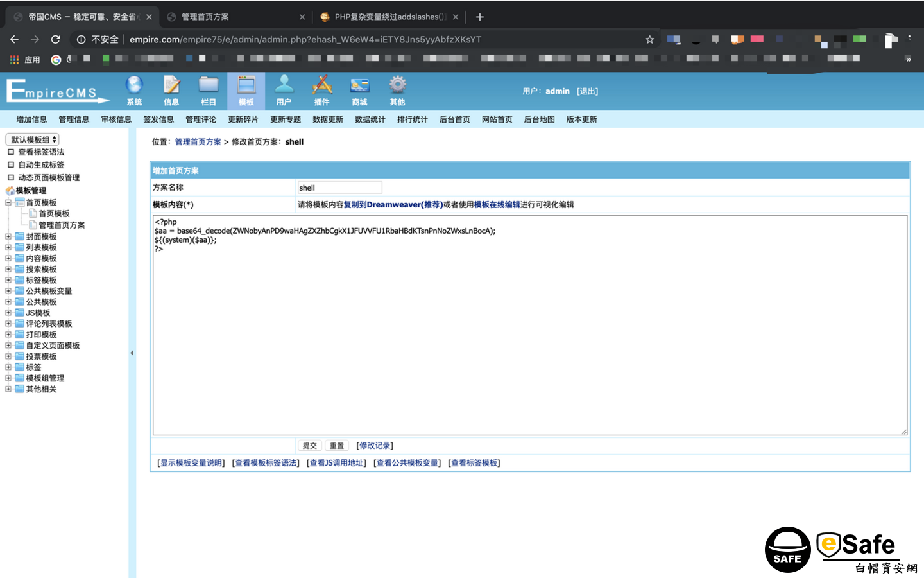Open the 显示模板变量说明 link
Viewport: 924px width, 578px height.
tap(191, 463)
